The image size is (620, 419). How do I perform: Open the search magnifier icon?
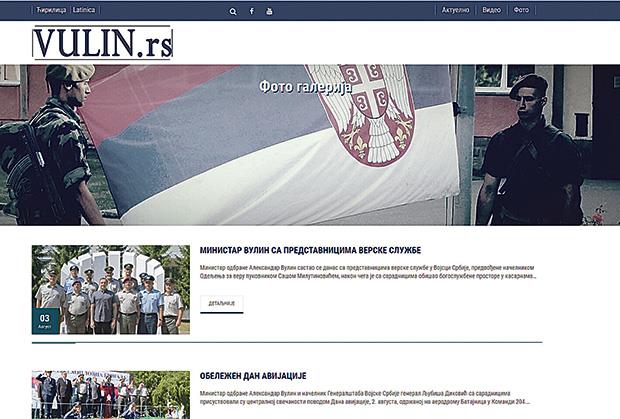233,12
